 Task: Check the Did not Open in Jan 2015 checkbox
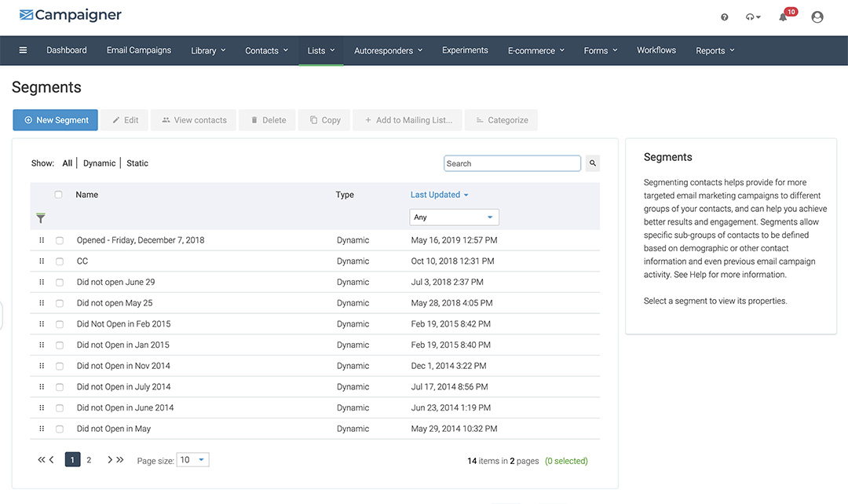pyautogui.click(x=60, y=345)
